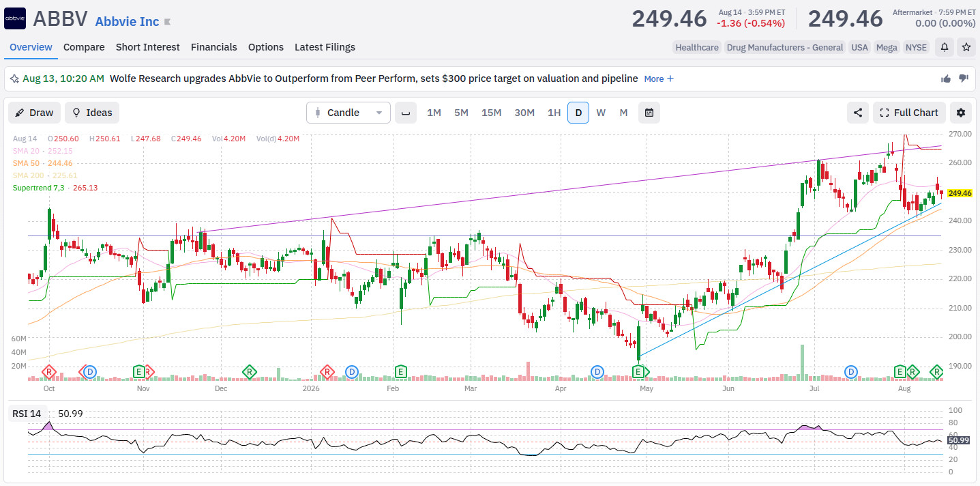Click the share chart icon
The image size is (980, 486).
(x=858, y=113)
